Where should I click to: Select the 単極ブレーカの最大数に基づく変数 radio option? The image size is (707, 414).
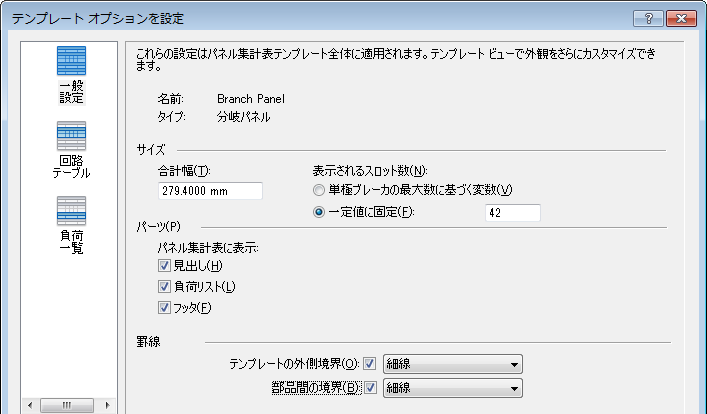pos(319,190)
